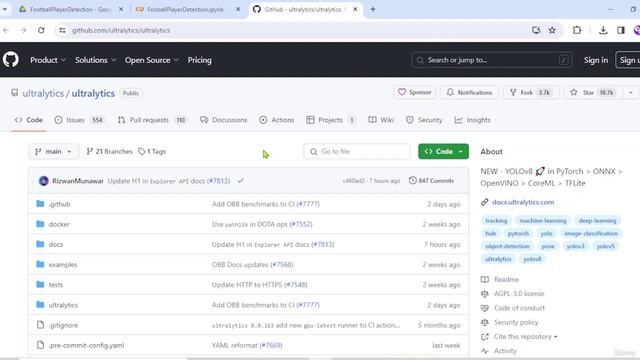Expand the Solutions menu
The width and height of the screenshot is (640, 360).
(96, 60)
